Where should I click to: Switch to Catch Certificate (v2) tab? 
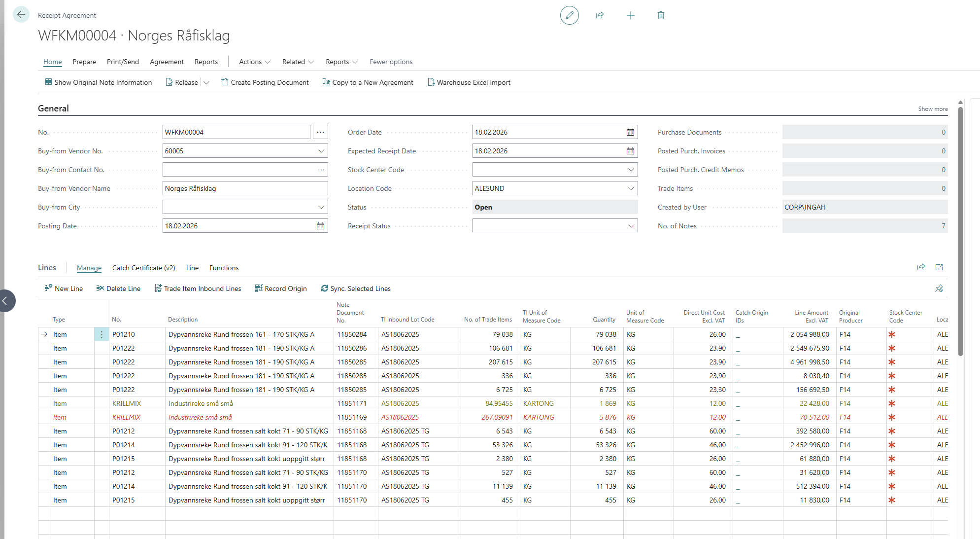143,268
